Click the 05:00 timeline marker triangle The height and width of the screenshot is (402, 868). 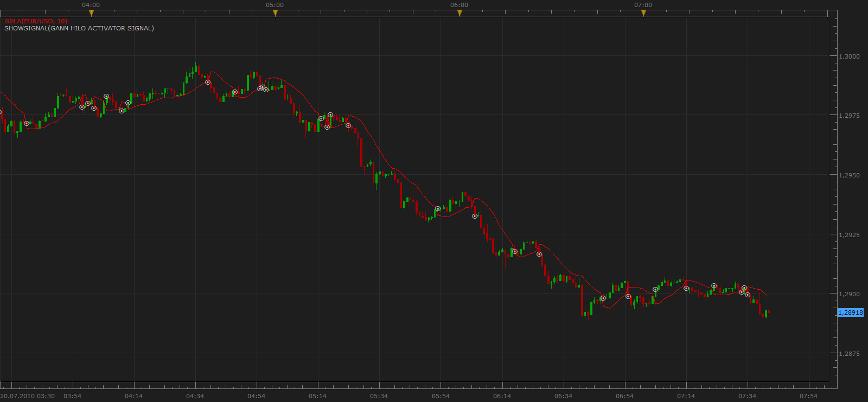point(275,13)
